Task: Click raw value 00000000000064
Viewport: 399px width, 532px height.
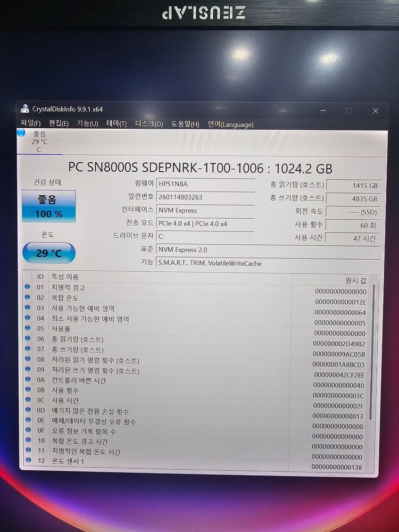Action: (340, 312)
